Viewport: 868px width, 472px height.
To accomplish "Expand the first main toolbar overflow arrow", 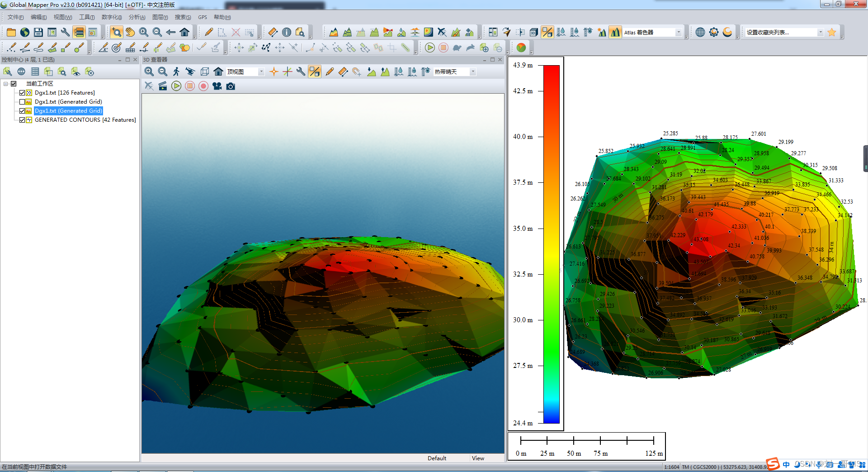I will point(103,37).
